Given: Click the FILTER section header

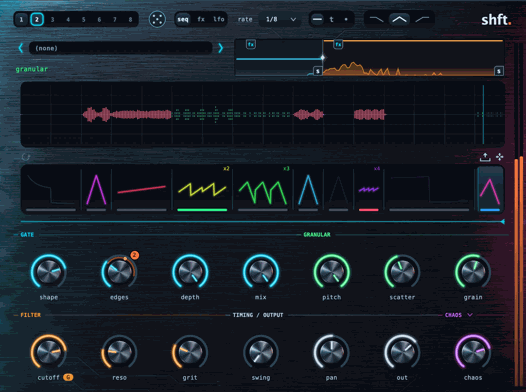Looking at the screenshot, I should point(31,315).
